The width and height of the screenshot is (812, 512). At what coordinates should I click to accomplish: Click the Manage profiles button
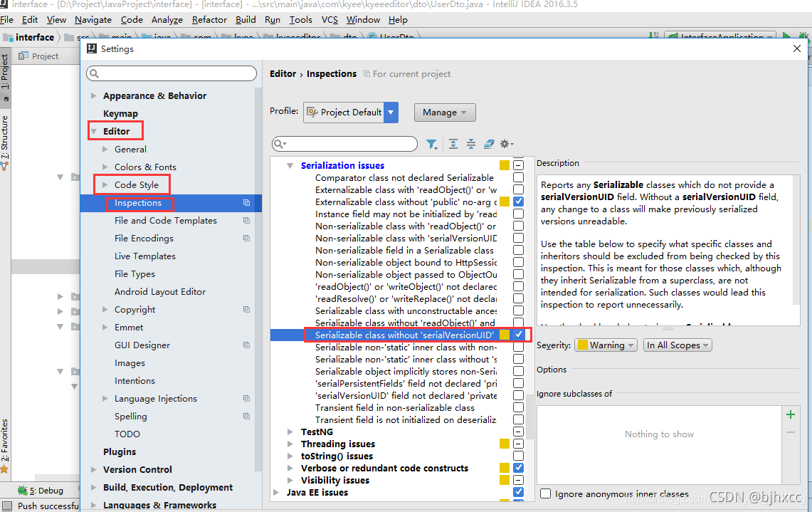[445, 113]
